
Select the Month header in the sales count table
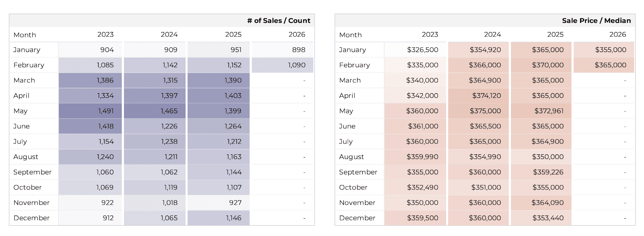24,35
